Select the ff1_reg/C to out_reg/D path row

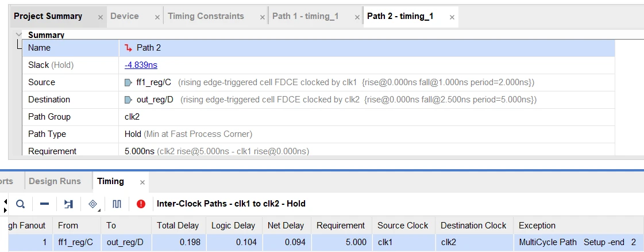(x=287, y=242)
